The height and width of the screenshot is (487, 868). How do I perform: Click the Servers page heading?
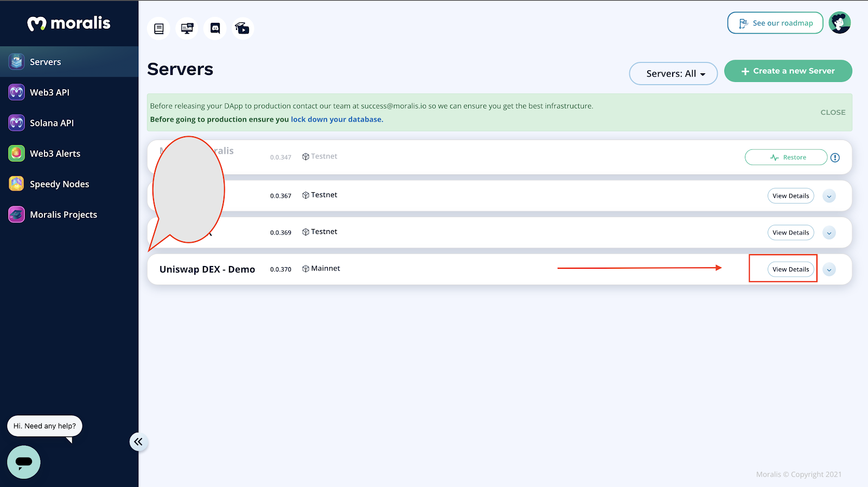click(180, 69)
